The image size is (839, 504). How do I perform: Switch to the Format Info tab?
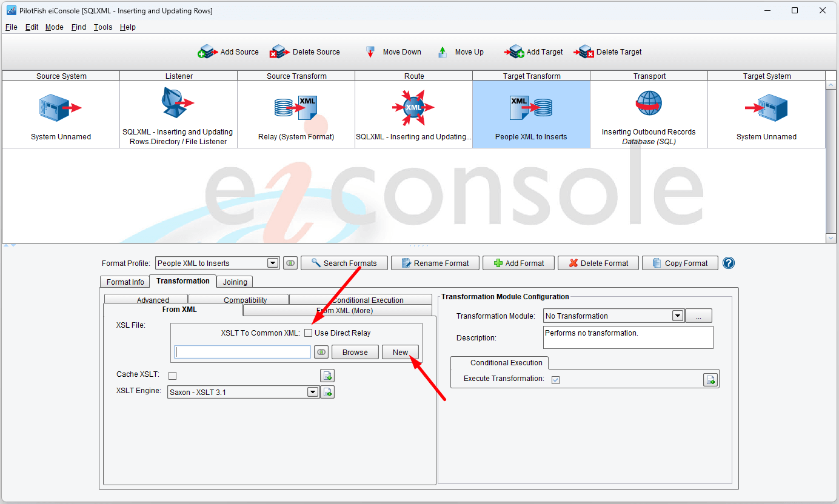(125, 282)
